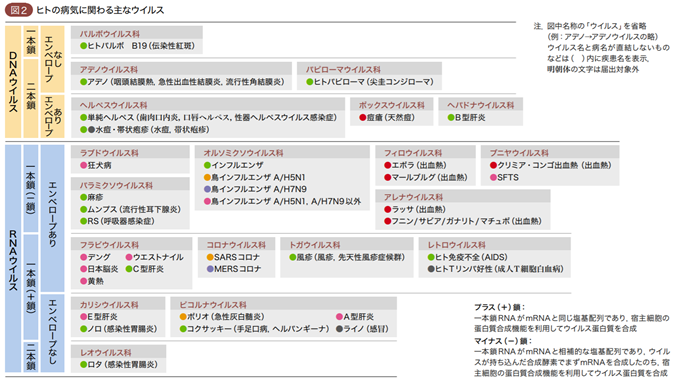Click the 図2 figure badge
Image resolution: width=685 pixels, height=381 pixels.
(19, 10)
